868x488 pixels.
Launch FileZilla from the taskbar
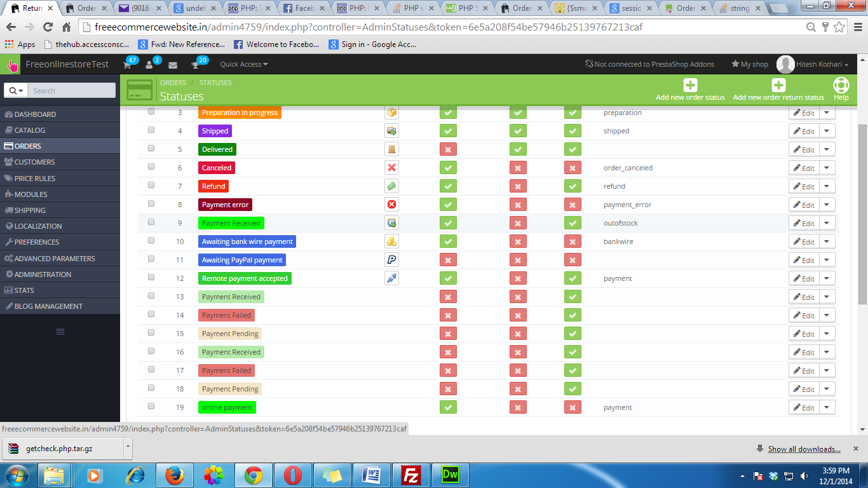[x=411, y=475]
